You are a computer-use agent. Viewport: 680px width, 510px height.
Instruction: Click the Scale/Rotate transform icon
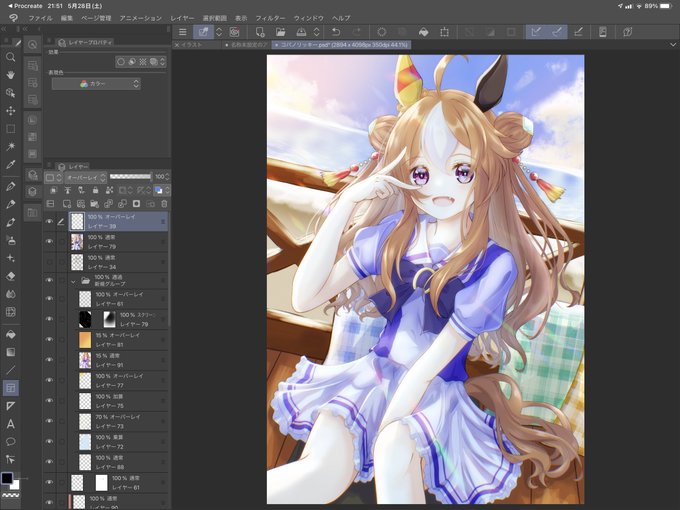(445, 32)
